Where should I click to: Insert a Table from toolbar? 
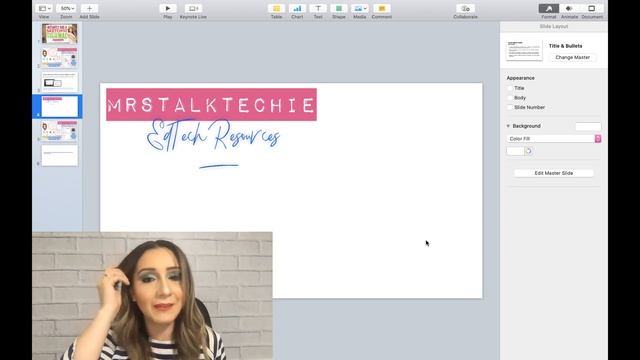tap(276, 9)
